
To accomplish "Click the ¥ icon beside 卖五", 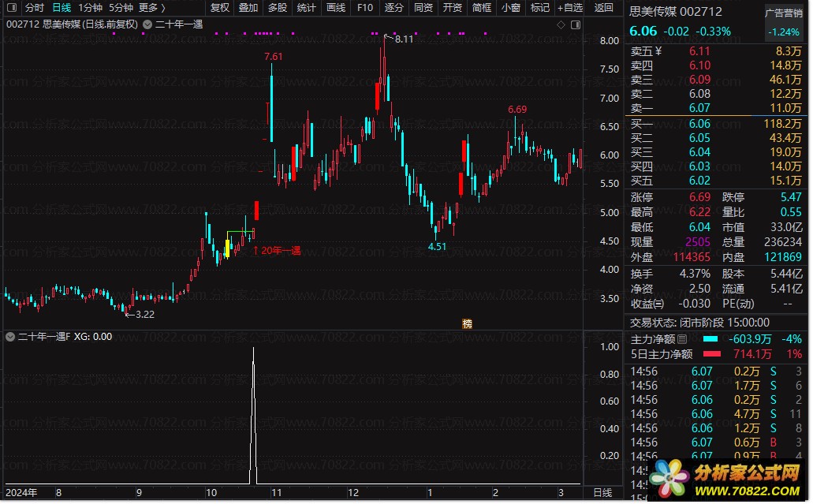I will [658, 50].
